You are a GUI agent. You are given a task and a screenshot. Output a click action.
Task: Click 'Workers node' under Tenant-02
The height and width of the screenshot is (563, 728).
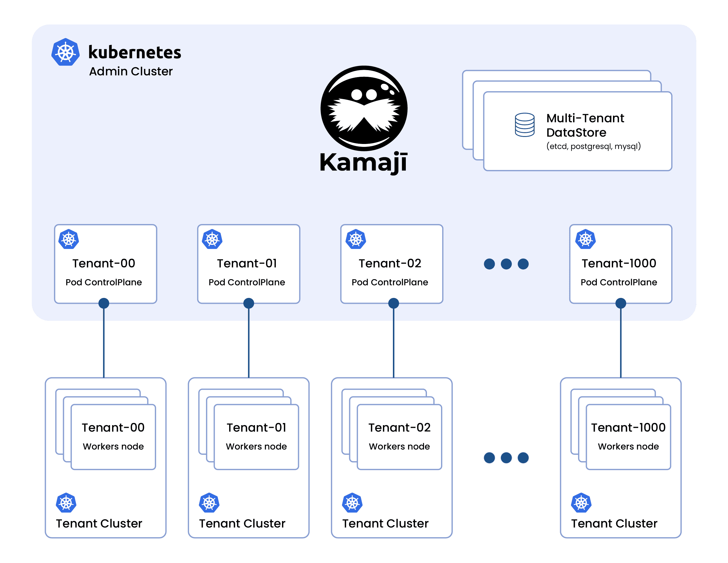point(399,446)
